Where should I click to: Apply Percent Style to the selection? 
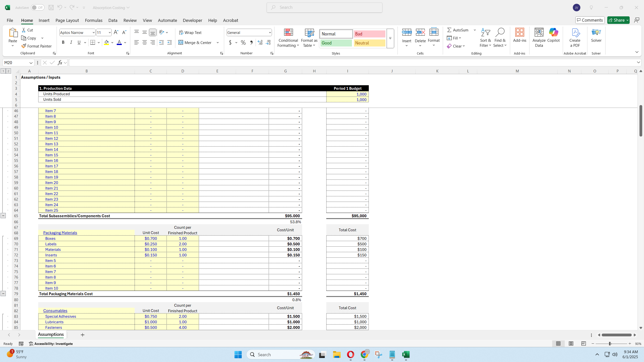point(243,42)
